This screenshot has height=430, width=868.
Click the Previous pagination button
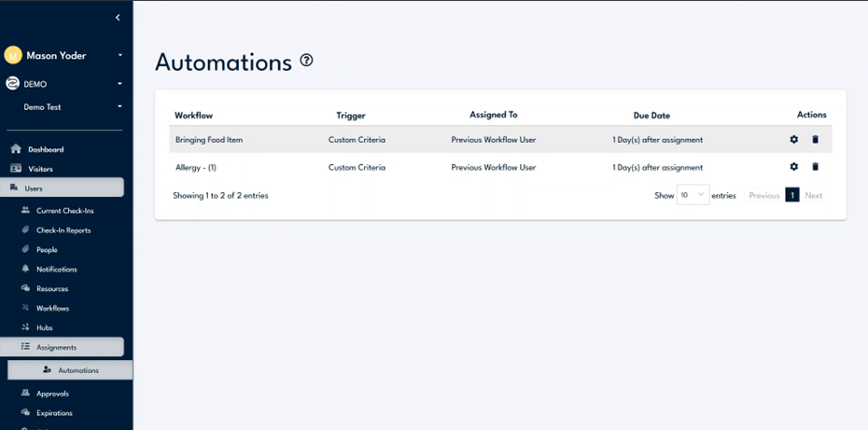(763, 196)
